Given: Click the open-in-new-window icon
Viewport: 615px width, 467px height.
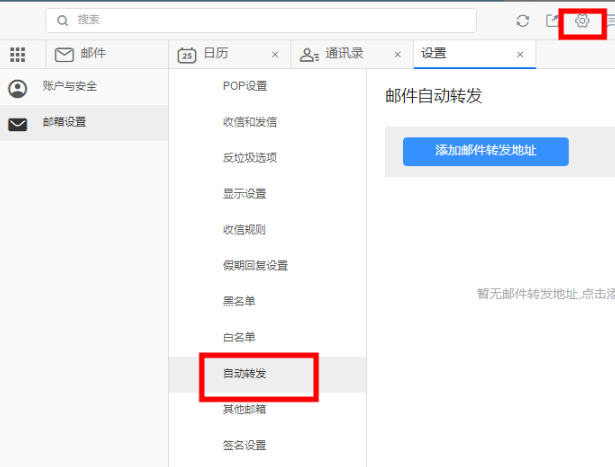Looking at the screenshot, I should point(551,21).
